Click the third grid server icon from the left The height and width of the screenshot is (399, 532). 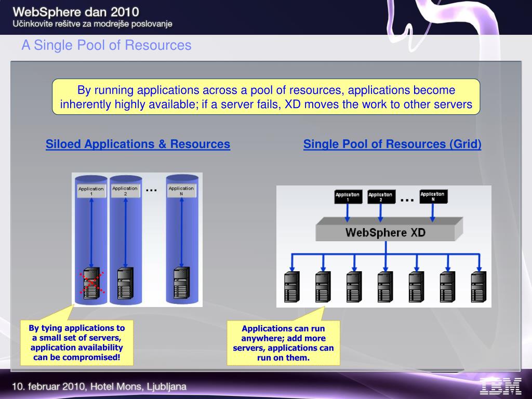tap(354, 287)
